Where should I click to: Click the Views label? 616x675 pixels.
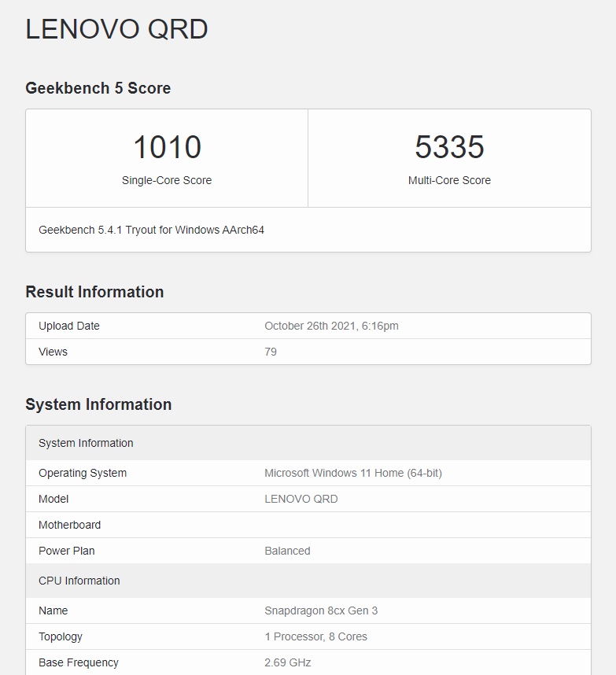pyautogui.click(x=53, y=352)
